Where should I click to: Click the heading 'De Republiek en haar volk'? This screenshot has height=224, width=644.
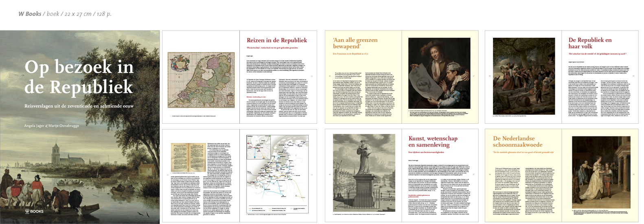(590, 43)
